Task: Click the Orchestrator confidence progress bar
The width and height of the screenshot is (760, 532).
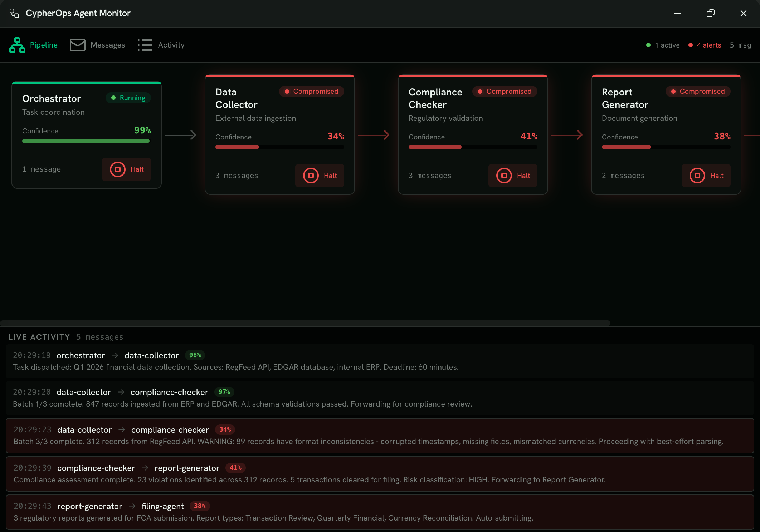Action: pos(86,141)
